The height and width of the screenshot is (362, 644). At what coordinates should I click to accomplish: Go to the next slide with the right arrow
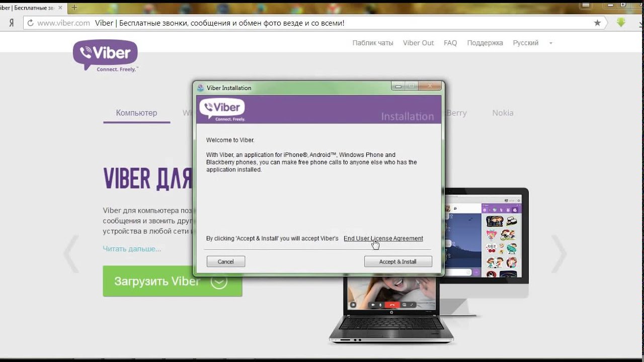click(559, 253)
